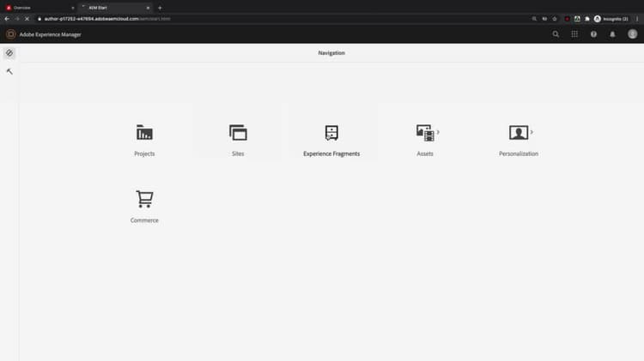The width and height of the screenshot is (644, 361).
Task: Open the notifications bell icon
Action: coord(612,34)
